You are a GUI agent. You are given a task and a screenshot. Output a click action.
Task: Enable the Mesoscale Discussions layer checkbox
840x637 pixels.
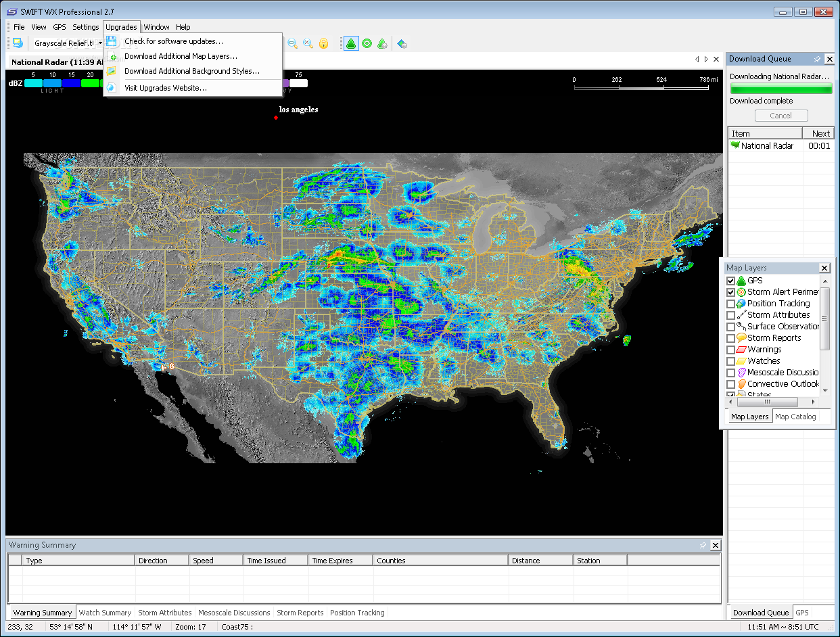click(x=730, y=373)
